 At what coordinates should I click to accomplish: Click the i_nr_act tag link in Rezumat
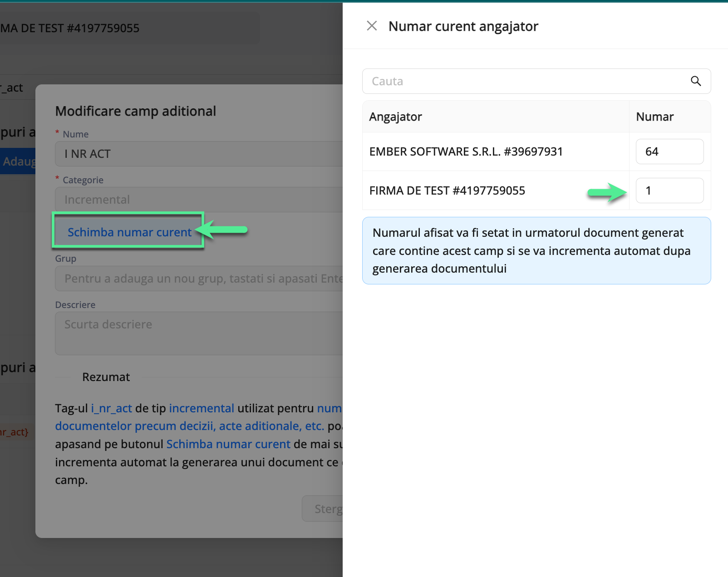(111, 408)
